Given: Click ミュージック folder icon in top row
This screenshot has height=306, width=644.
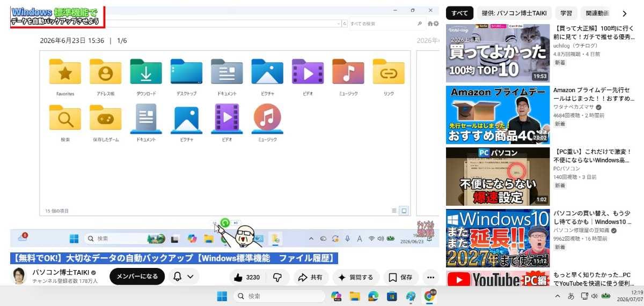Looking at the screenshot, I should [348, 71].
